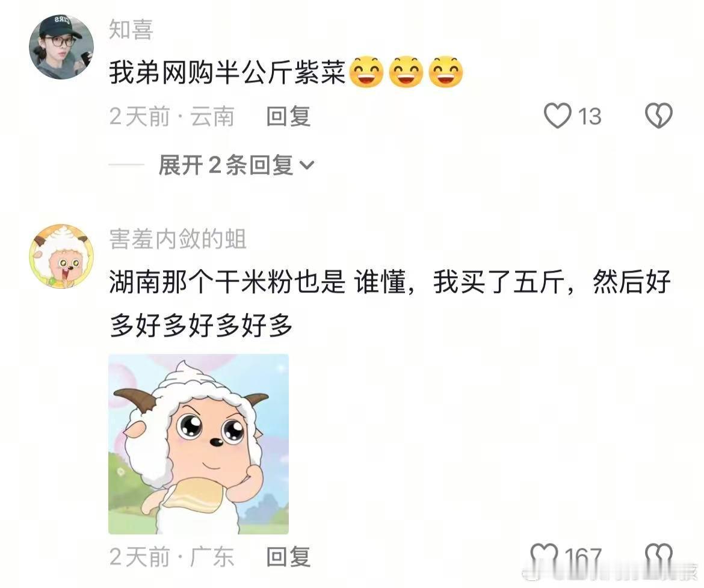
Task: Dislike the 害羞内敛的蛆 comment
Action: tap(659, 557)
